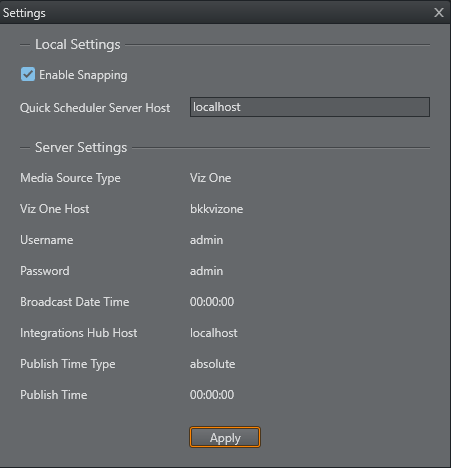Close the Settings dialog with X
The width and height of the screenshot is (451, 468).
pos(439,13)
